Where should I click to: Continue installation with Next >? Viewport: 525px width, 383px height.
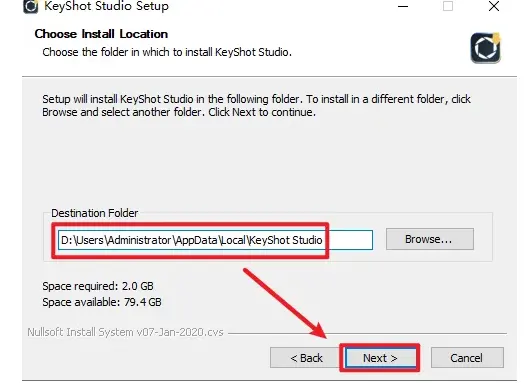tap(381, 358)
